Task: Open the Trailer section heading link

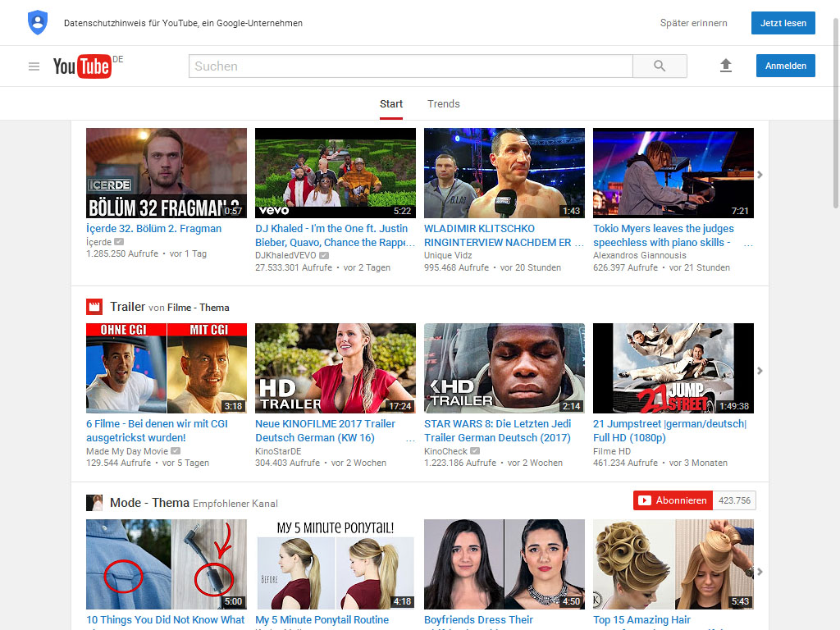Action: tap(127, 307)
